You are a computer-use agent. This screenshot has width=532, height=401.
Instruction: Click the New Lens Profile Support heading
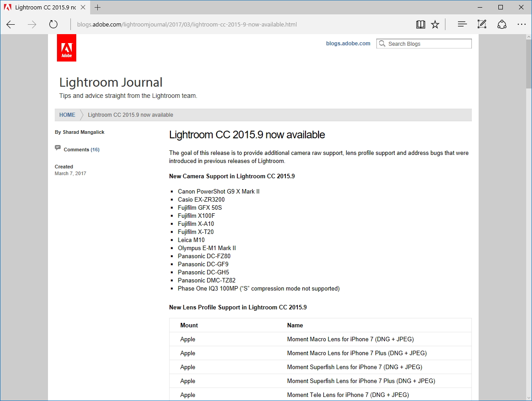238,307
